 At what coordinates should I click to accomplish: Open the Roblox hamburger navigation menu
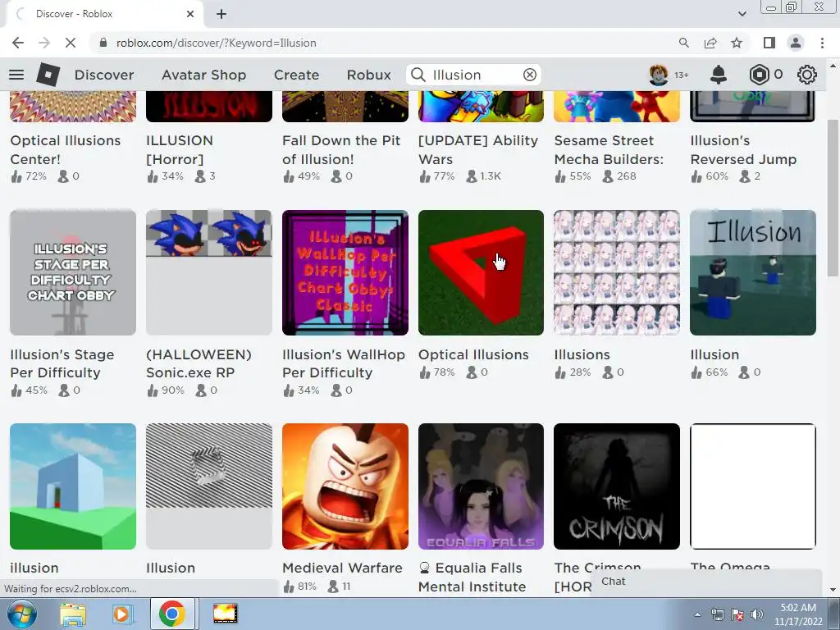tap(16, 75)
